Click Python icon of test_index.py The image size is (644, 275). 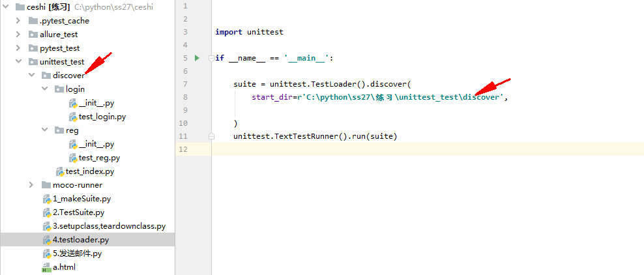(60, 171)
